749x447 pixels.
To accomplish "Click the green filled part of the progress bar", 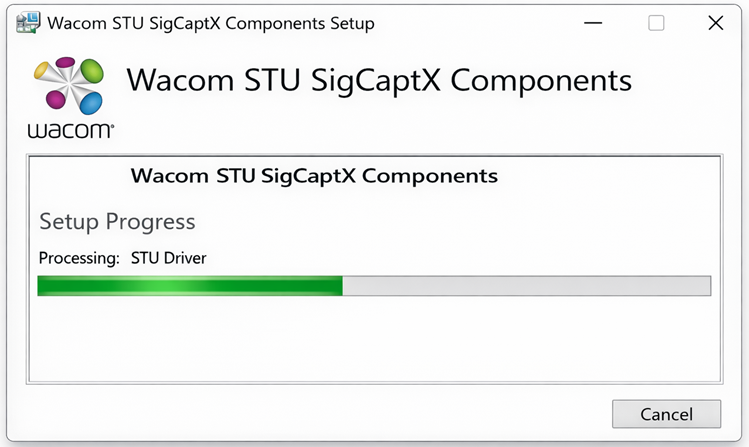I will [x=190, y=286].
